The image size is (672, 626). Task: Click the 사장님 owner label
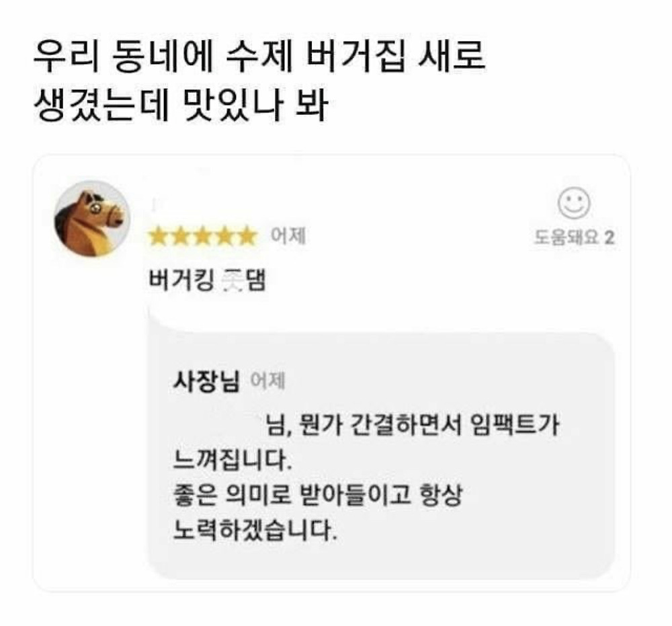pos(206,381)
